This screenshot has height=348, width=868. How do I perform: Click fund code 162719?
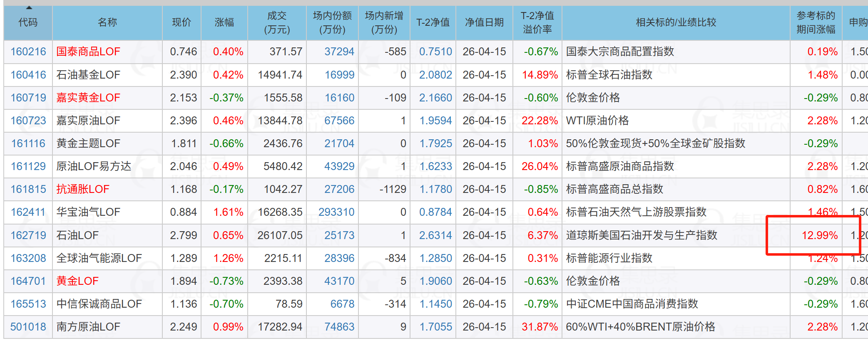pos(28,235)
